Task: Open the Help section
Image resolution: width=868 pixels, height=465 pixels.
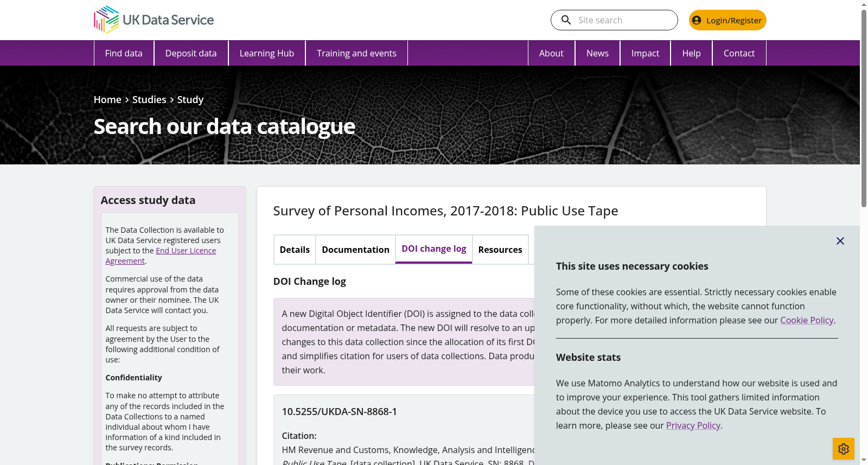Action: pos(691,53)
